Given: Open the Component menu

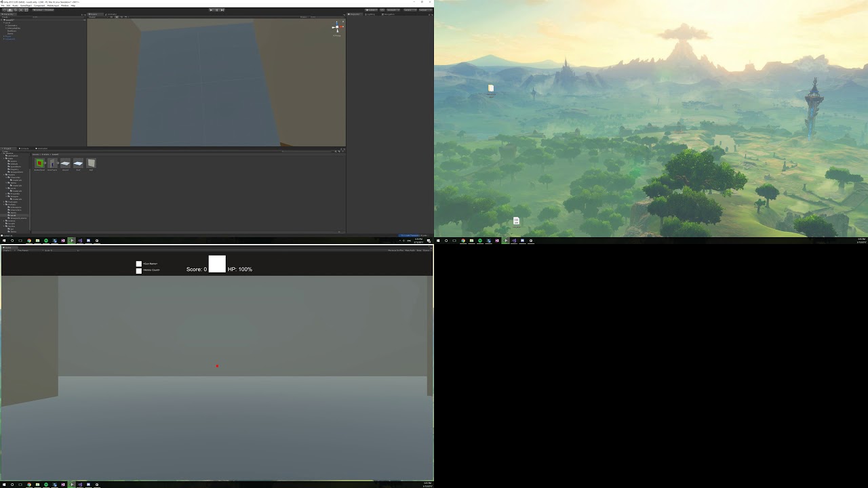Looking at the screenshot, I should [39, 5].
